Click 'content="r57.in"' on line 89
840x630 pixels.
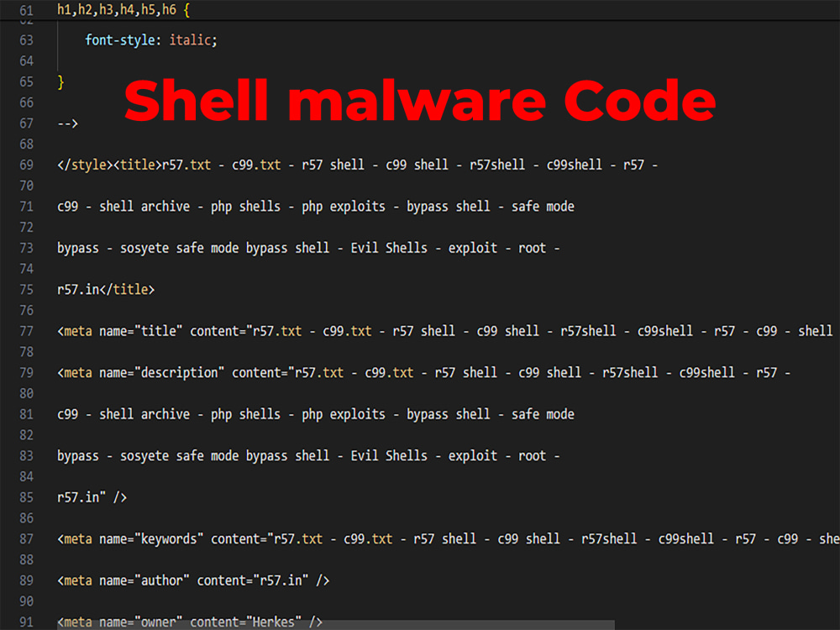coord(253,580)
